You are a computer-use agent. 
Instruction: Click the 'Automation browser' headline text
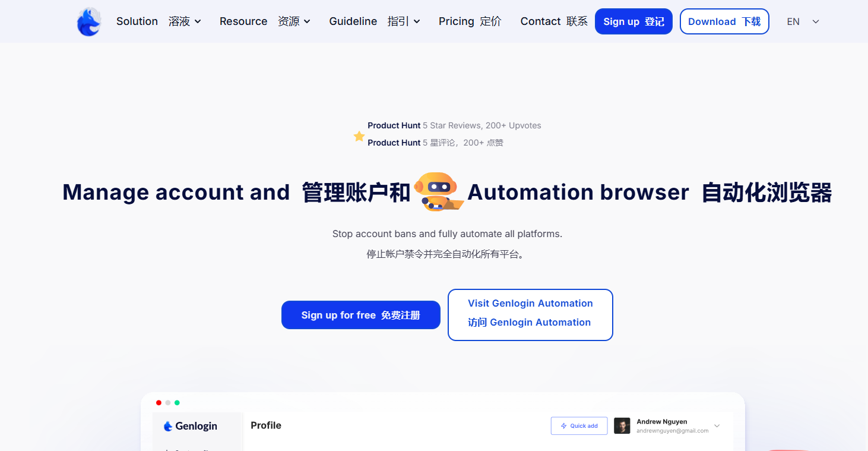pos(578,192)
